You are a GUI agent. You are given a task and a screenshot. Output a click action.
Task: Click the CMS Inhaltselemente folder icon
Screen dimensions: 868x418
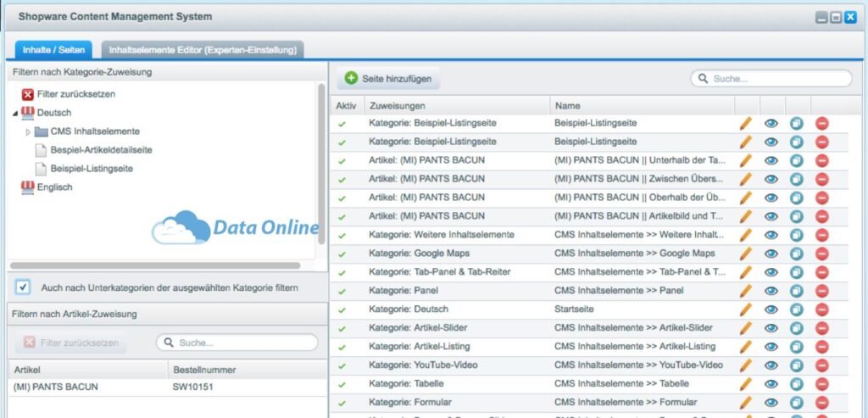[41, 131]
